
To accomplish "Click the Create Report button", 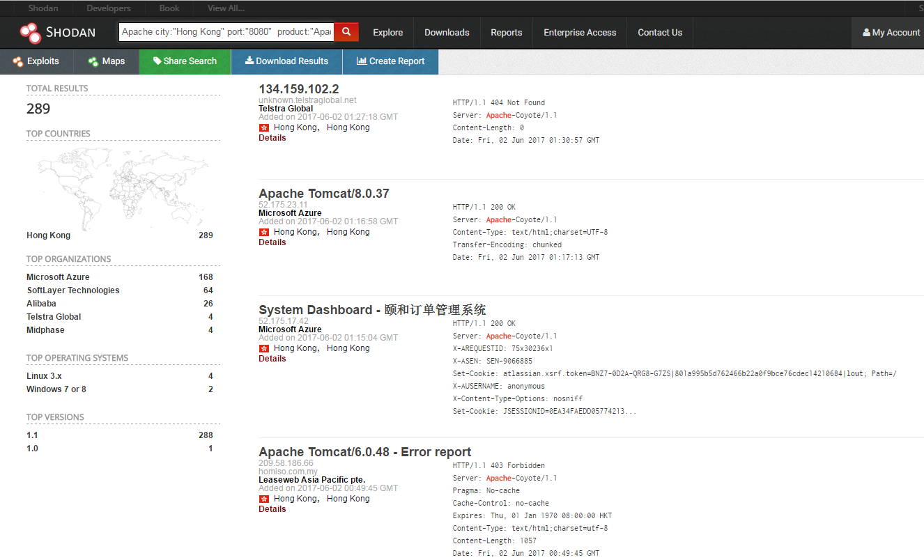I will [x=390, y=61].
